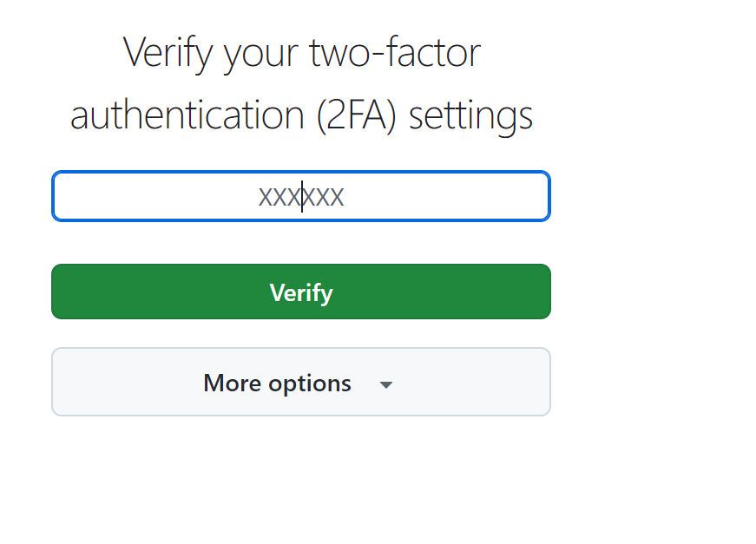Show additional verification options menu
The width and height of the screenshot is (756, 544).
click(x=301, y=382)
